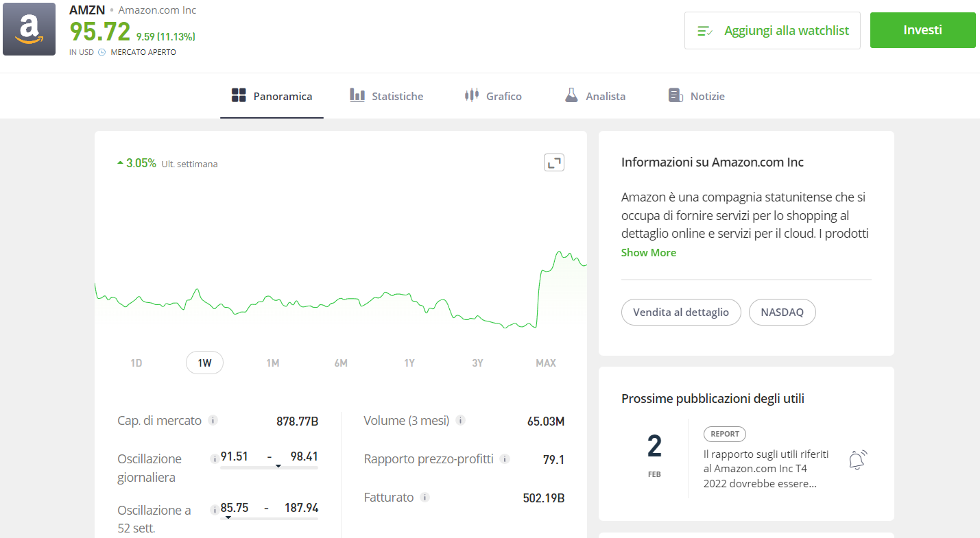Click the Prossime pubblicazioni degli utili heading
980x538 pixels.
[x=713, y=399]
